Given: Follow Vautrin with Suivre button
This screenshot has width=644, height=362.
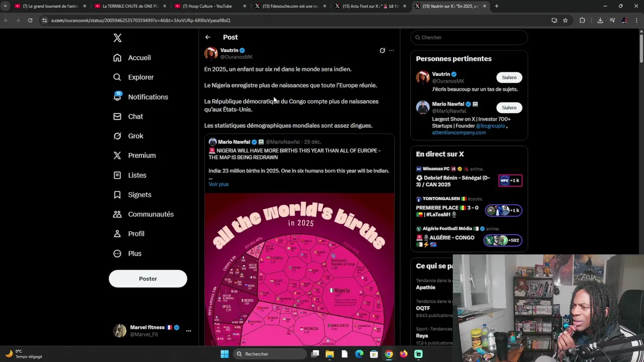Looking at the screenshot, I should [509, 77].
